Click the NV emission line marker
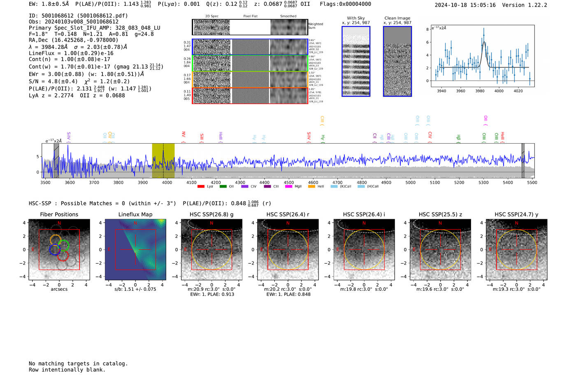The image size is (576, 392). pos(183,137)
